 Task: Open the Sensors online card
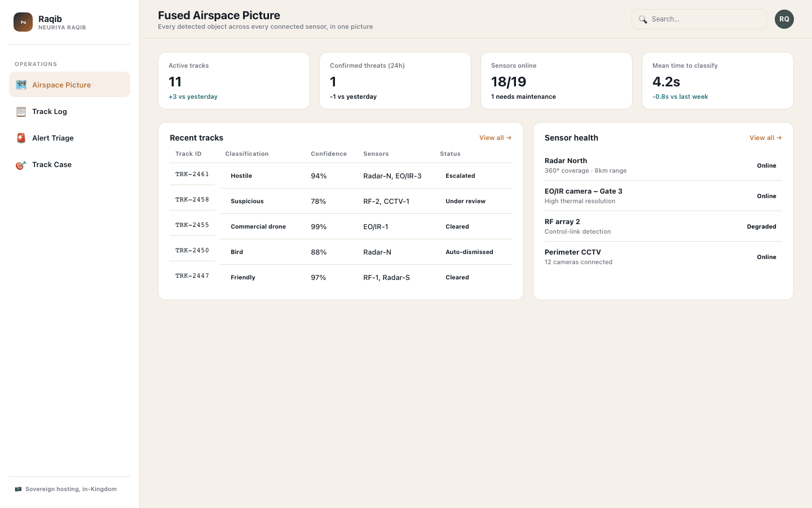click(x=557, y=81)
